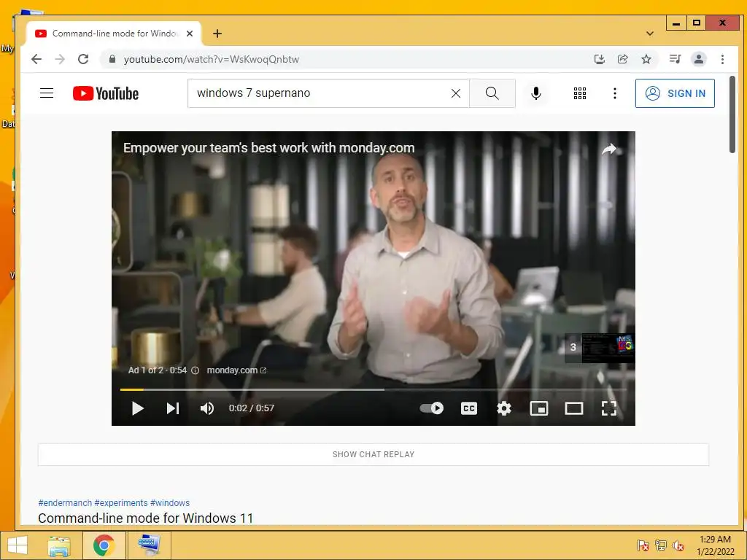
Task: Open the computer keyboard taskbar app
Action: point(149,545)
